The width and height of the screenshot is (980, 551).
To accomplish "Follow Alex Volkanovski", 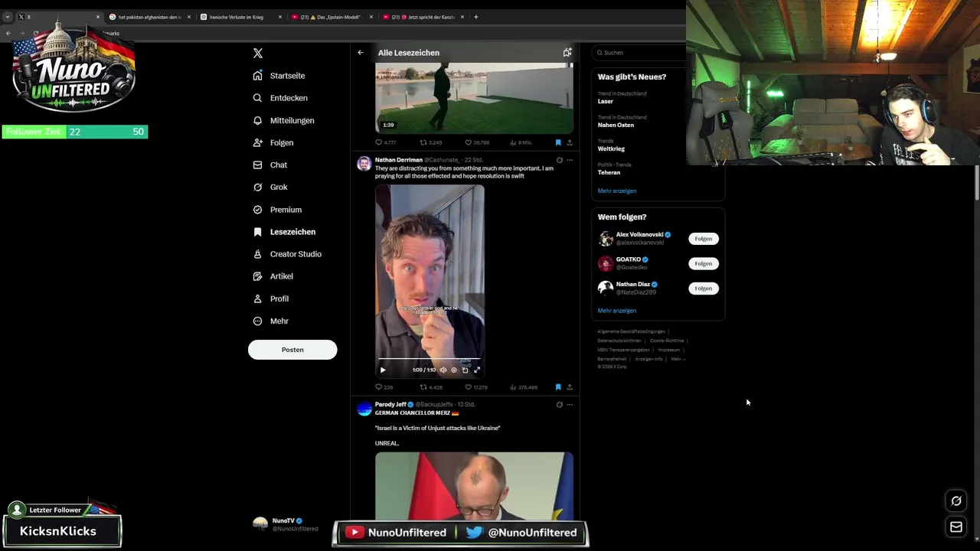I will pos(704,239).
